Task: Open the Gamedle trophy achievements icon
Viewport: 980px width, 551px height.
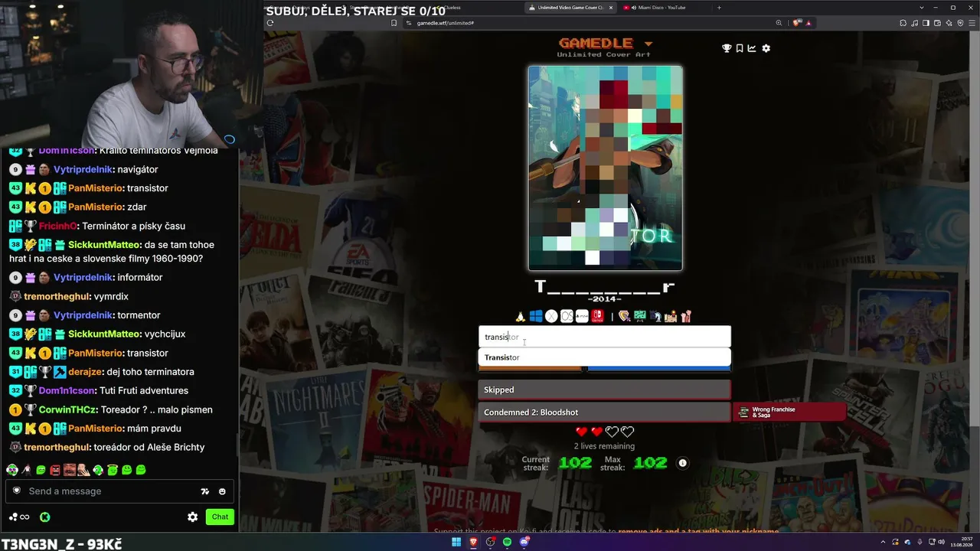Action: click(727, 48)
